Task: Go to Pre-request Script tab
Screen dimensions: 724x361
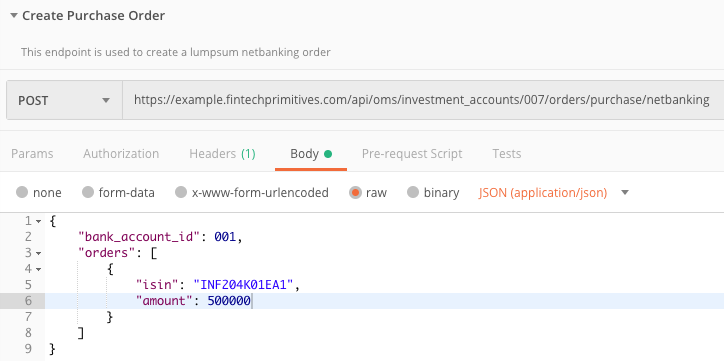Action: point(412,154)
